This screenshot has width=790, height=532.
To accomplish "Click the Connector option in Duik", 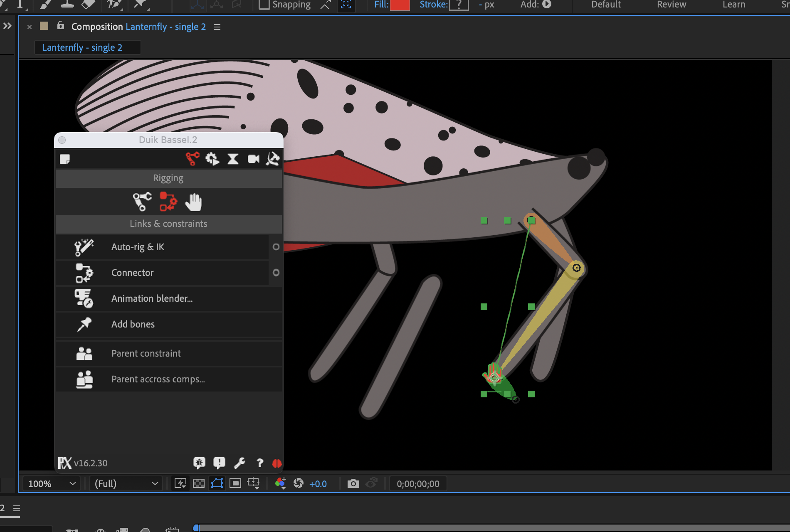I will coord(132,273).
